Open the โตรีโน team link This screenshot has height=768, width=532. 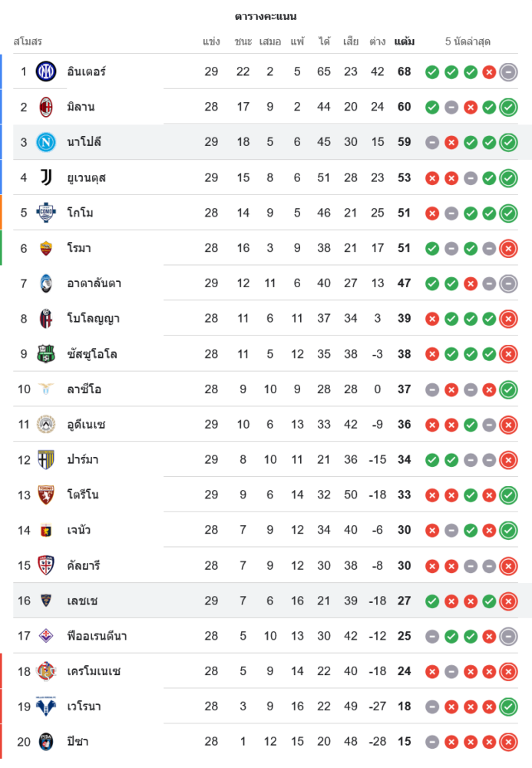click(82, 495)
